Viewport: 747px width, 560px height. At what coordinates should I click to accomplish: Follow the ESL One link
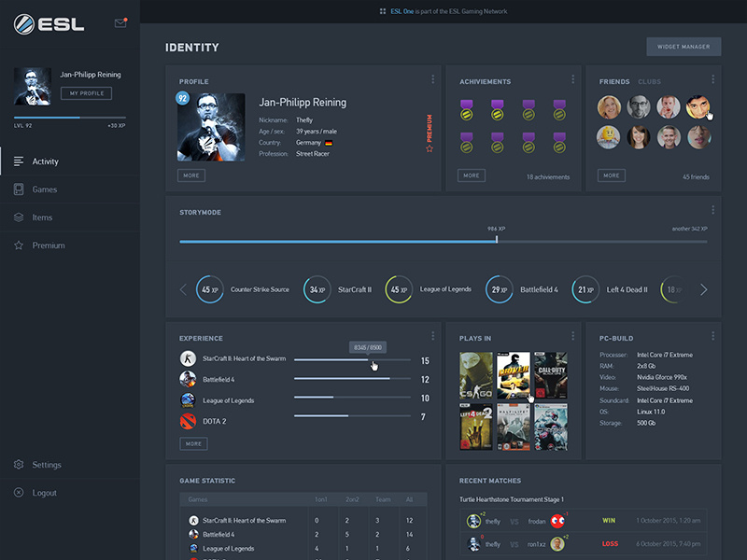click(402, 11)
